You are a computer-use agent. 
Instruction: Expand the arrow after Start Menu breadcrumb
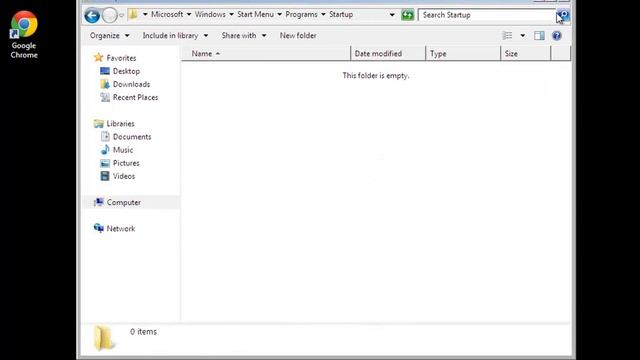279,14
